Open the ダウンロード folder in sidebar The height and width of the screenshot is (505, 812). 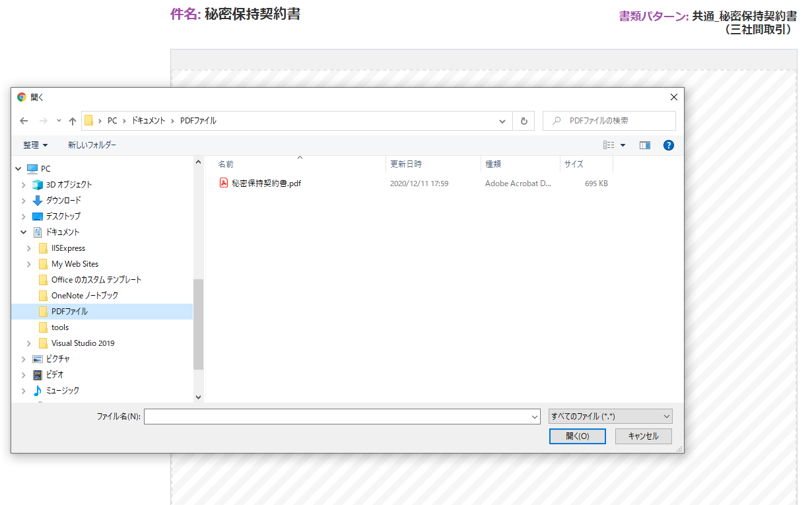click(x=63, y=200)
